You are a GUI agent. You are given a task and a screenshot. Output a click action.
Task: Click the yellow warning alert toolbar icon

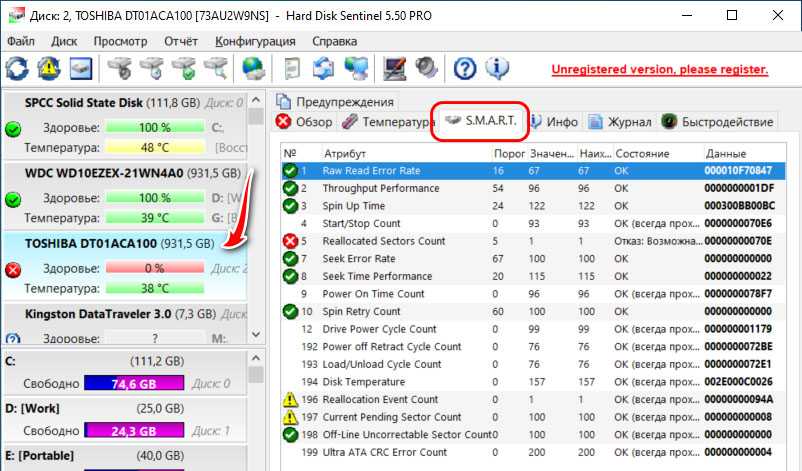click(49, 69)
